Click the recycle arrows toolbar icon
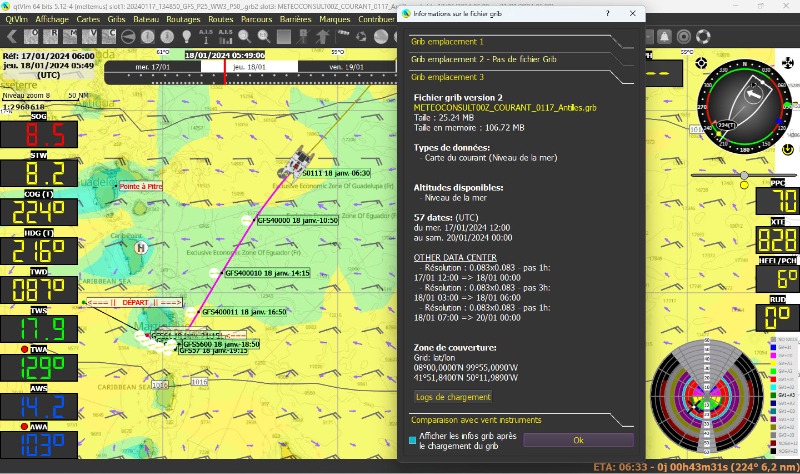Viewport: 800px width, 474px height. [x=361, y=36]
